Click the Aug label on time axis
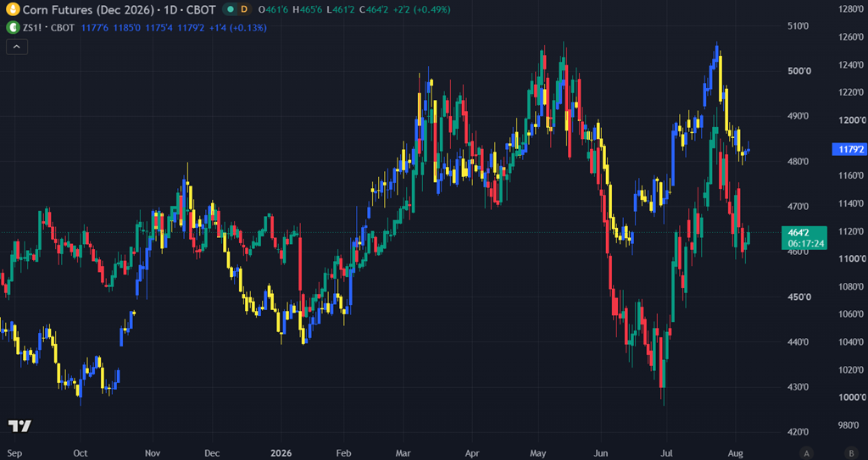 click(x=735, y=452)
